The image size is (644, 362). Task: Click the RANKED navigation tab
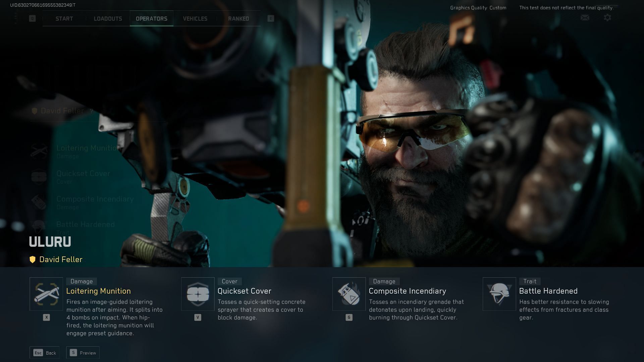click(x=238, y=18)
